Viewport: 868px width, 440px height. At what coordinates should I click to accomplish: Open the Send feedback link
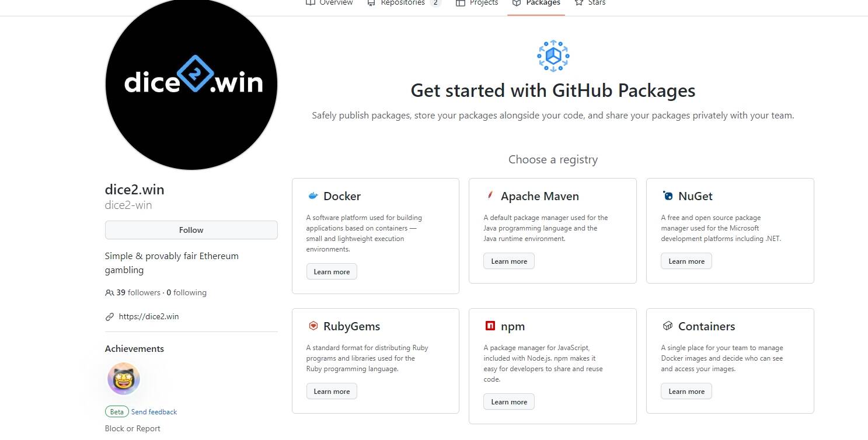click(x=154, y=412)
